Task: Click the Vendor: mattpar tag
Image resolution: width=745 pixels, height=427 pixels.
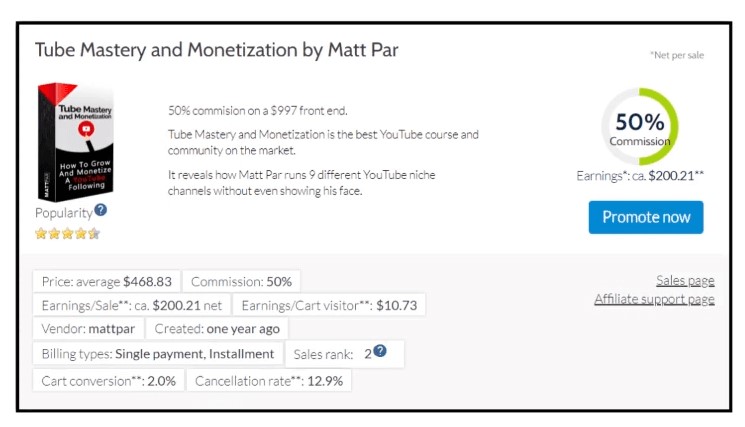Action: click(x=88, y=329)
